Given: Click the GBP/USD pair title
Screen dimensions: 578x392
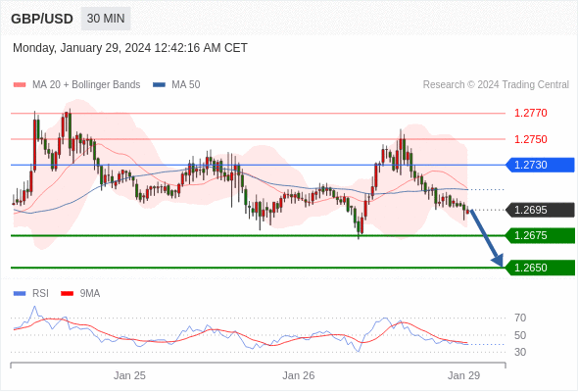Looking at the screenshot, I should point(42,19).
